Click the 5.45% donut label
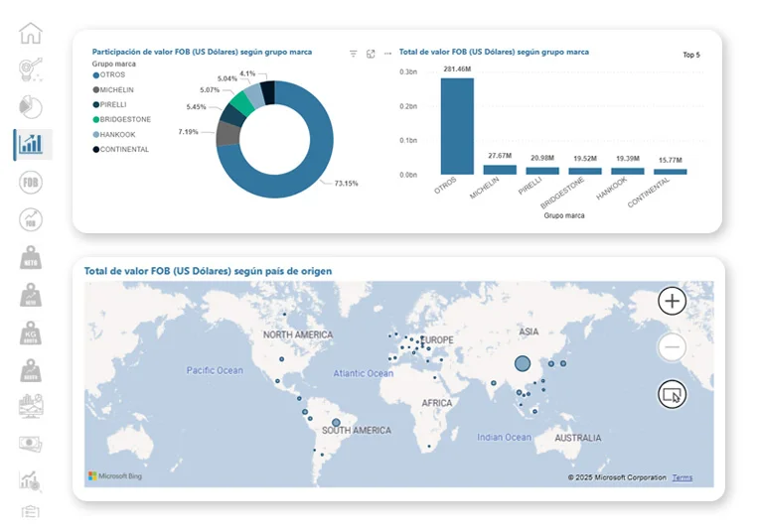Image resolution: width=757 pixels, height=532 pixels. tap(196, 106)
